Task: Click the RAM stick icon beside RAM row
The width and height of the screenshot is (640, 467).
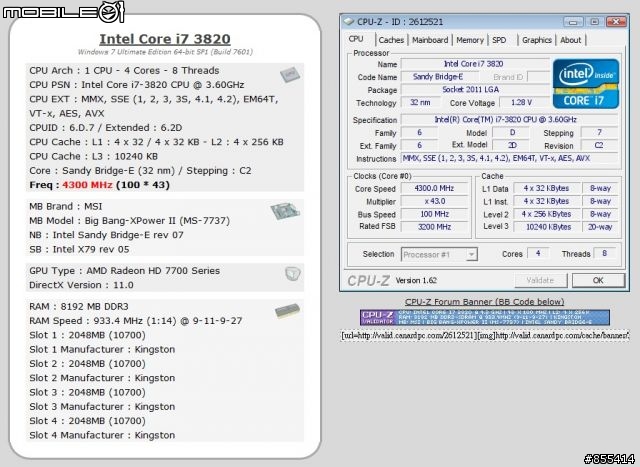Action: point(287,311)
